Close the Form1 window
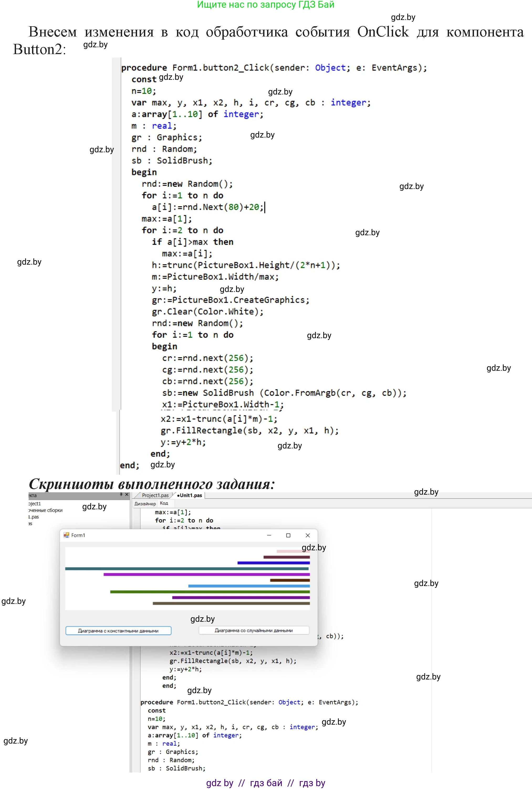This screenshot has height=789, width=532. pos(308,535)
